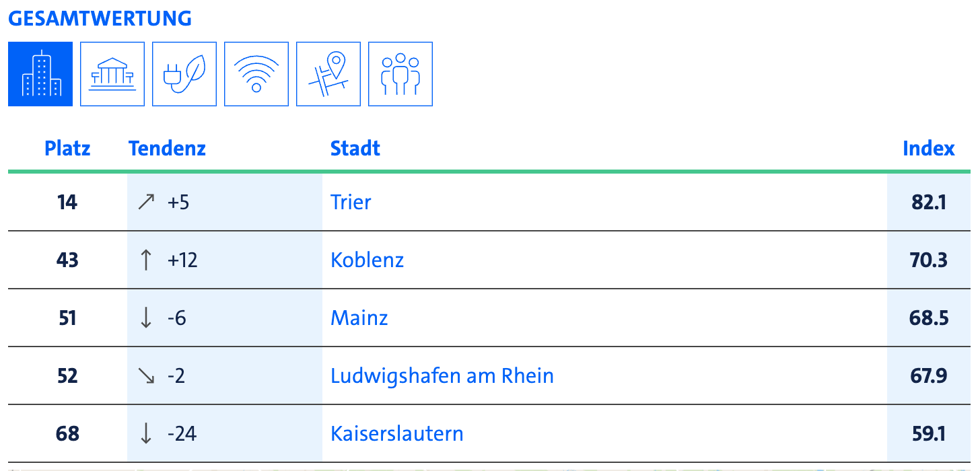This screenshot has width=980, height=471.
Task: Click the downward trend arrow for Kaiserslautern
Action: coord(146,433)
